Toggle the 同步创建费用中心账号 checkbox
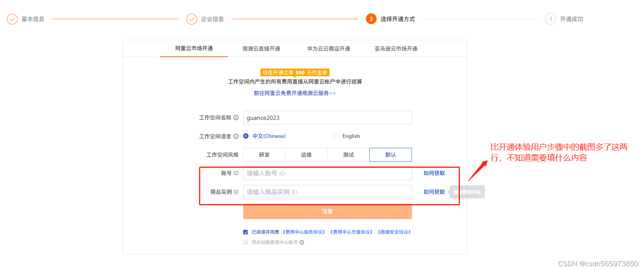The height and width of the screenshot is (270, 644). click(x=245, y=242)
